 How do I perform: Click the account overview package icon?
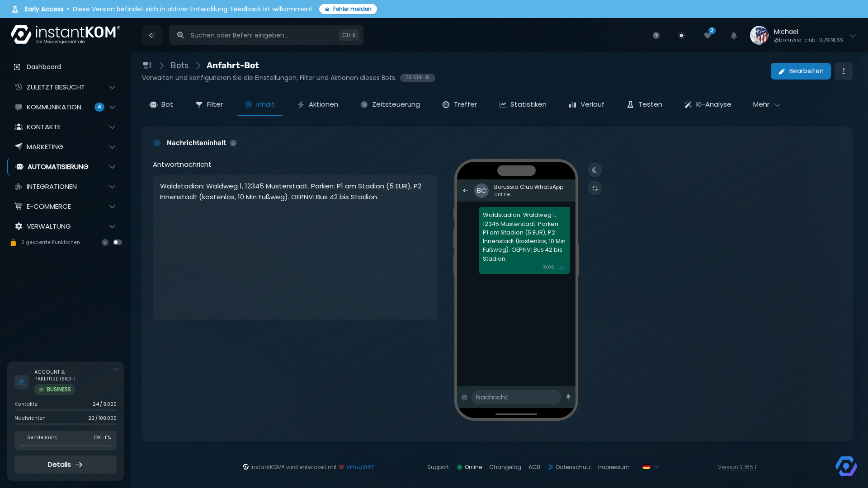pos(22,382)
